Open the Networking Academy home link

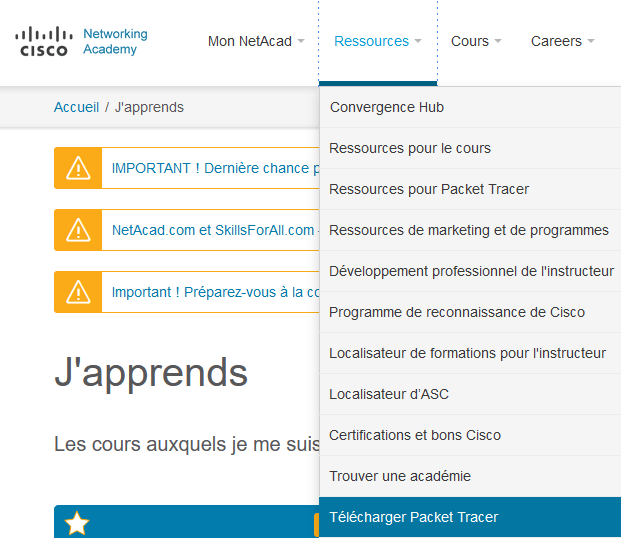(x=115, y=41)
